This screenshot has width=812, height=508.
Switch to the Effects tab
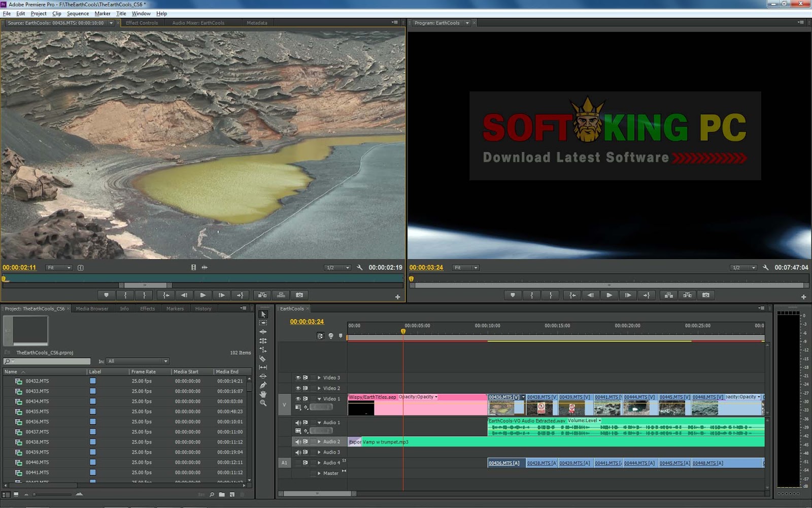(148, 308)
